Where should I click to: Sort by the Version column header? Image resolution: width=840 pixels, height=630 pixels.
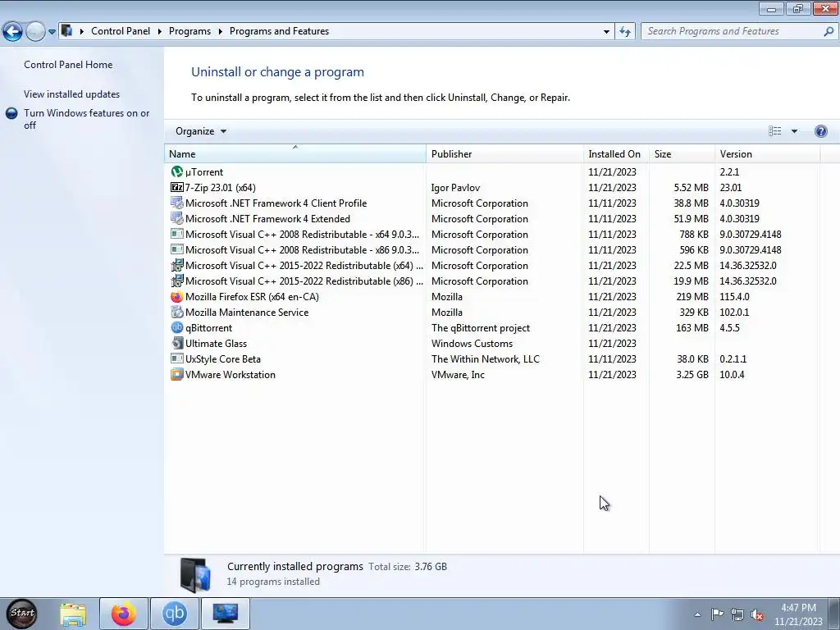click(x=767, y=153)
